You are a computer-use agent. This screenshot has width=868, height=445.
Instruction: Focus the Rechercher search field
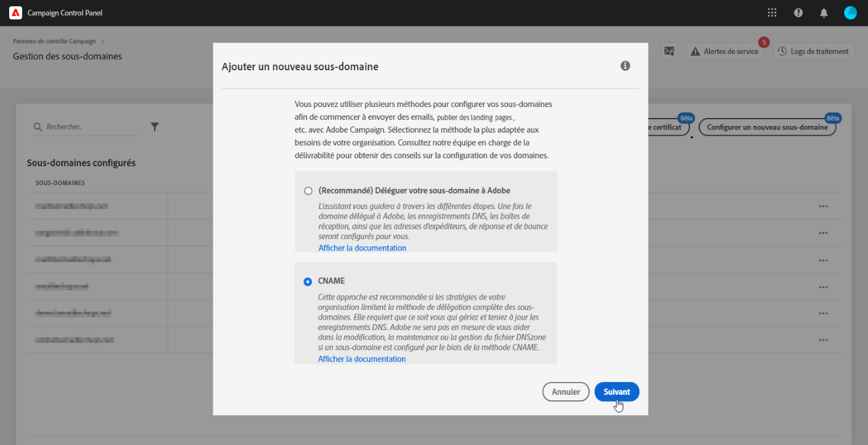point(86,127)
